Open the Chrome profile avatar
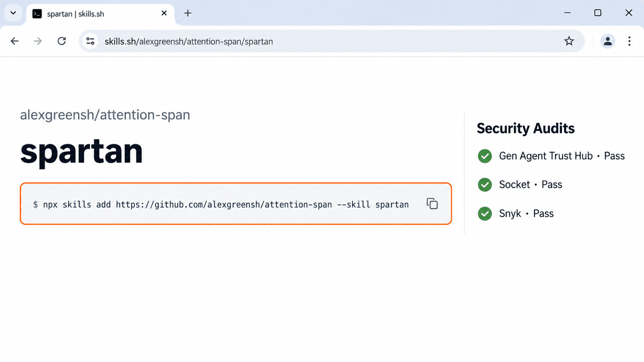Image resolution: width=644 pixels, height=362 pixels. [x=607, y=41]
